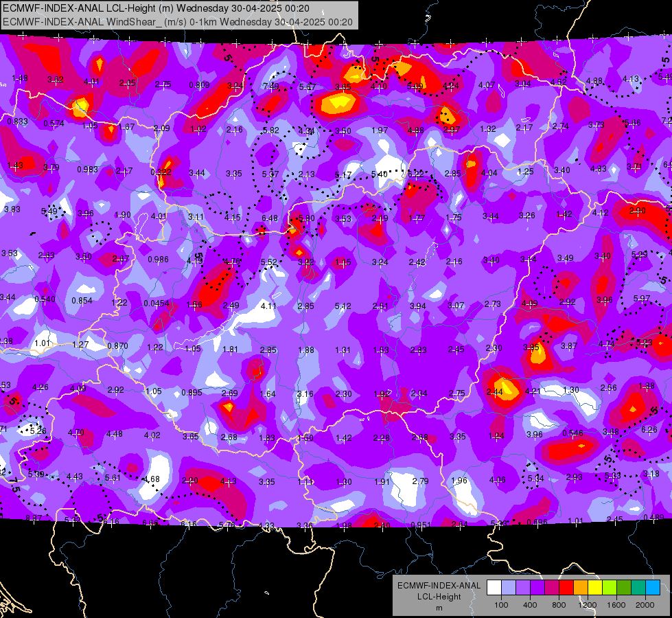Click the wind shear value '8.87'

point(34,518)
